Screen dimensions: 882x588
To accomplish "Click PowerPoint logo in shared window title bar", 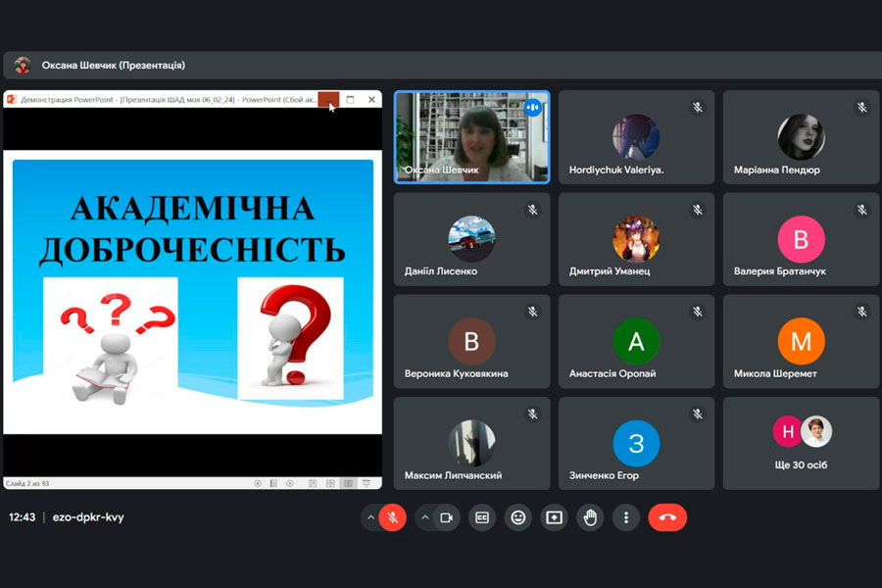I will pos(11,100).
